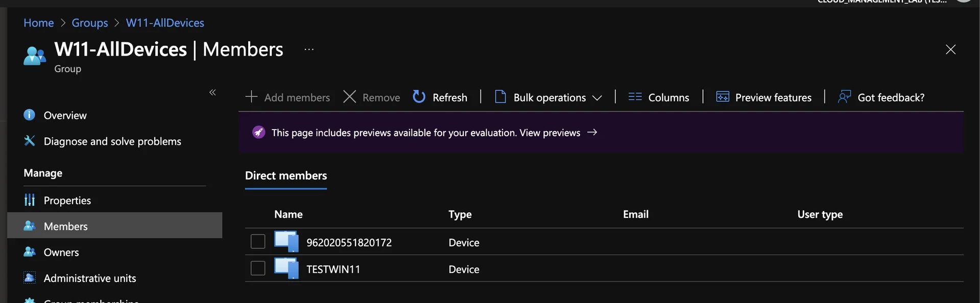This screenshot has width=980, height=303.
Task: Open device 962020551820172 name
Action: coord(349,242)
